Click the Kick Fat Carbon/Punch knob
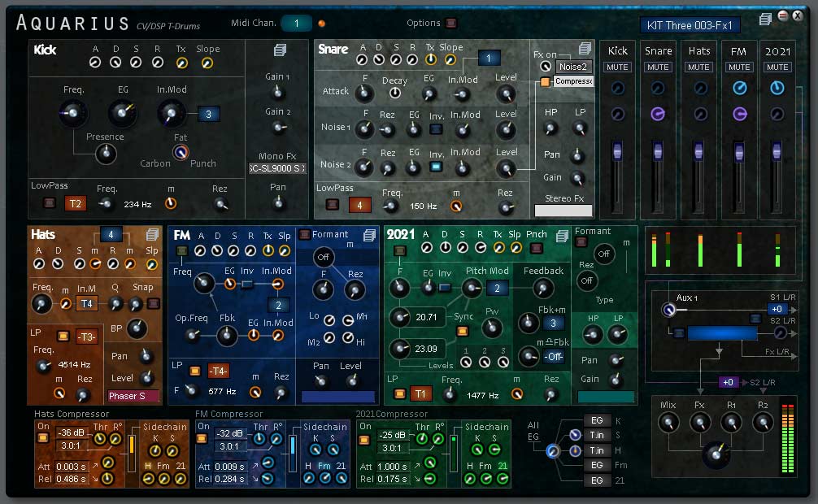This screenshot has width=818, height=504. click(x=181, y=152)
